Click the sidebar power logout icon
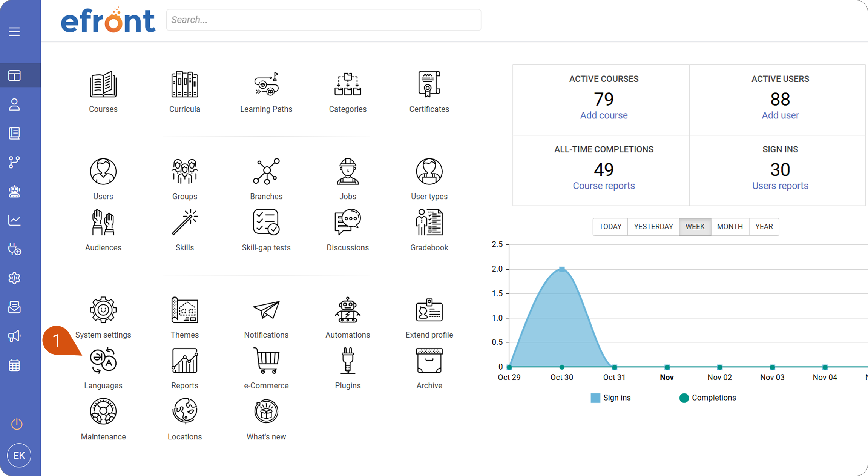868x476 pixels. (x=17, y=424)
